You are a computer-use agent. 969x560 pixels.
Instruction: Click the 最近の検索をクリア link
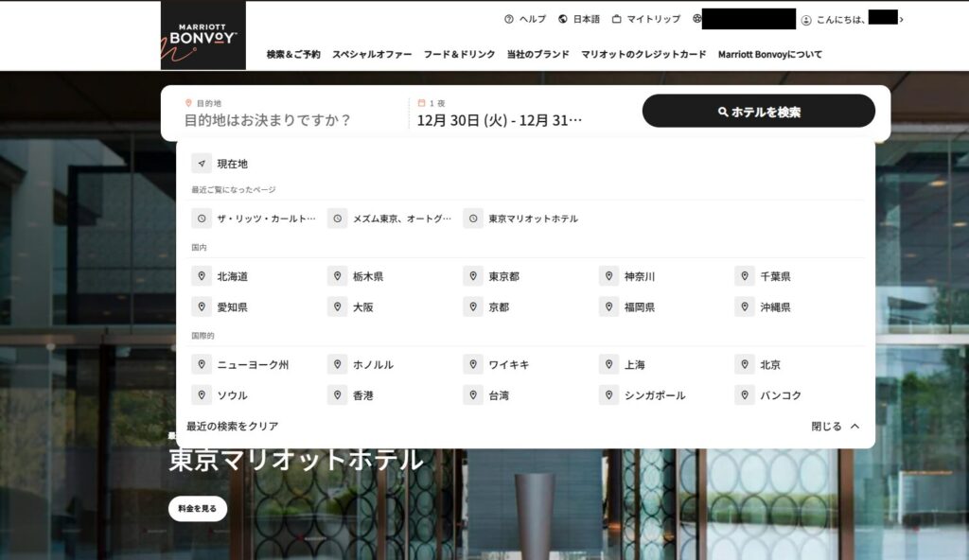(230, 426)
